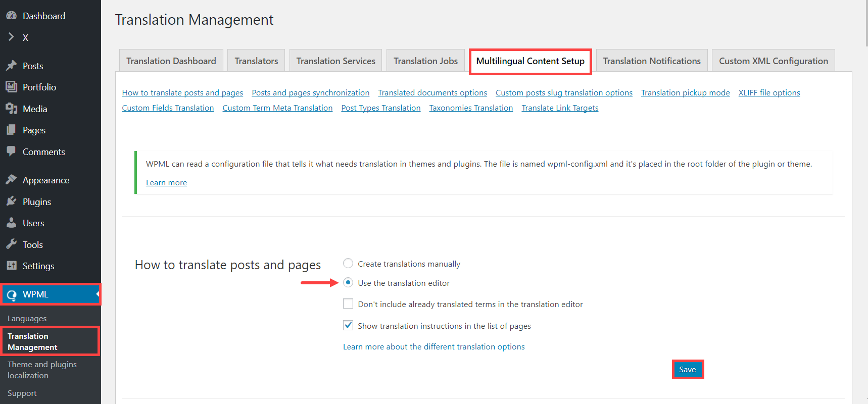Jump to Custom Term Meta Translation
Image resolution: width=868 pixels, height=404 pixels.
point(277,108)
